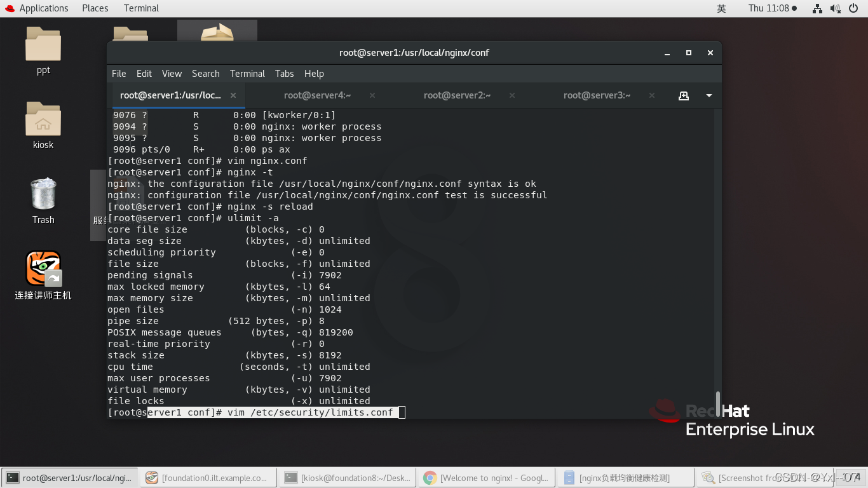Screen dimensions: 868x488
Task: Open the View menu in terminal
Action: coord(172,74)
